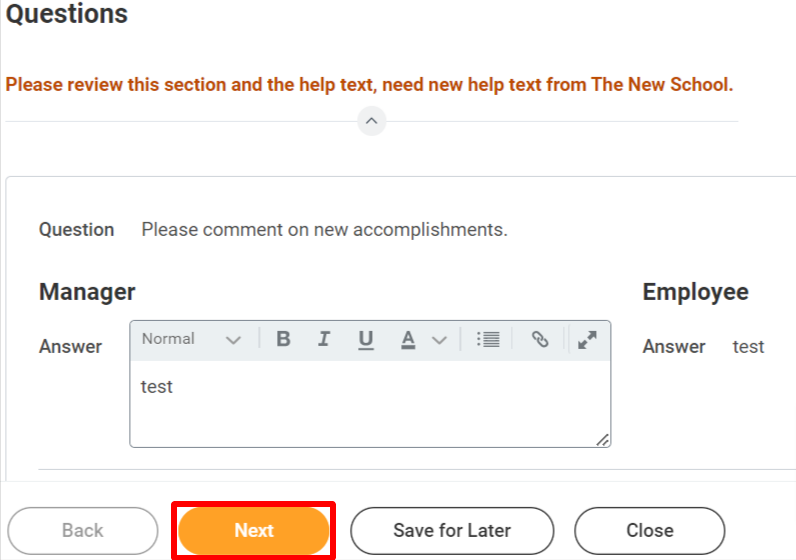Click the text color A icon
Image resolution: width=796 pixels, height=560 pixels.
(x=408, y=339)
